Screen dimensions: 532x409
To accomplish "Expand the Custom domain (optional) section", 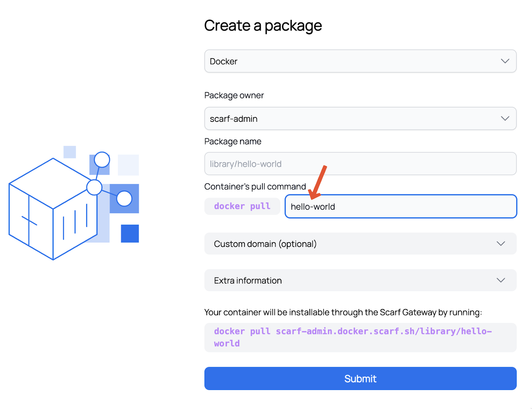I will click(x=360, y=244).
